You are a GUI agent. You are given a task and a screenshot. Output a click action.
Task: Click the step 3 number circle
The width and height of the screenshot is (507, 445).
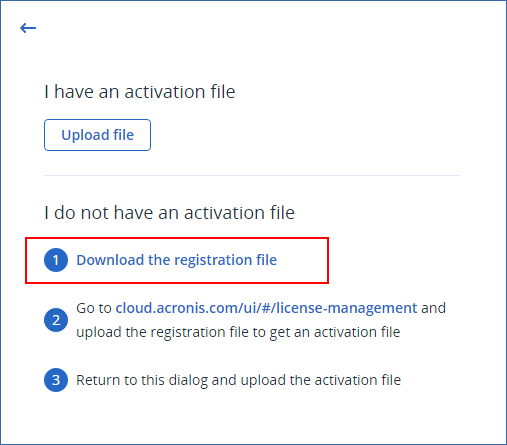coord(56,380)
